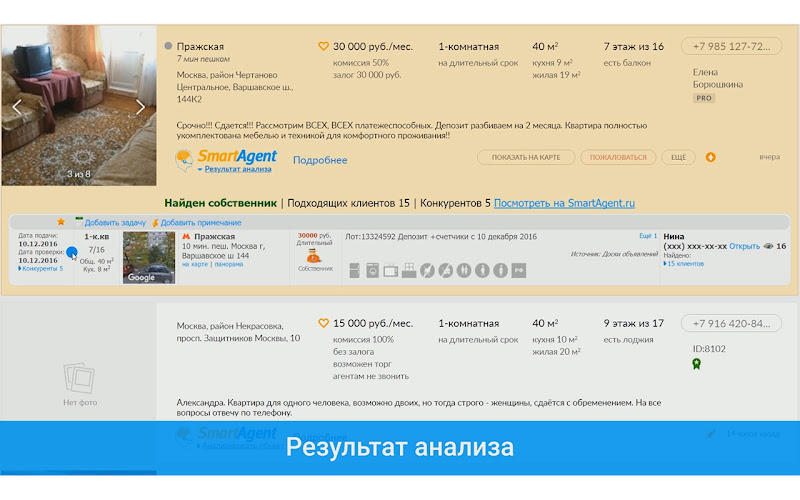Click the агентам не звонить note

coord(371,376)
